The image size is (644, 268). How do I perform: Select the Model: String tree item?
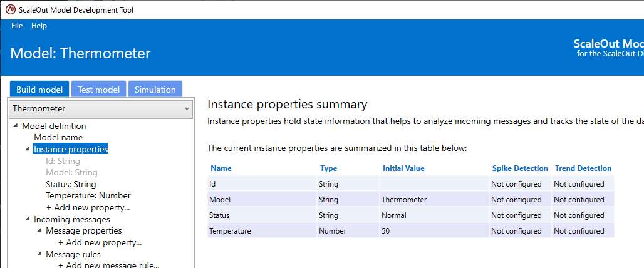pyautogui.click(x=72, y=172)
